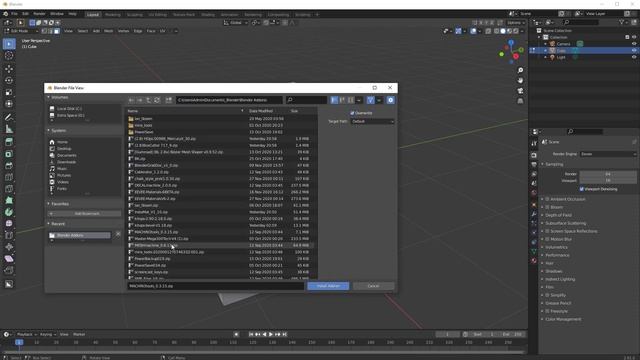The image size is (640, 360).
Task: Select the Scale tool
Action: [9, 92]
